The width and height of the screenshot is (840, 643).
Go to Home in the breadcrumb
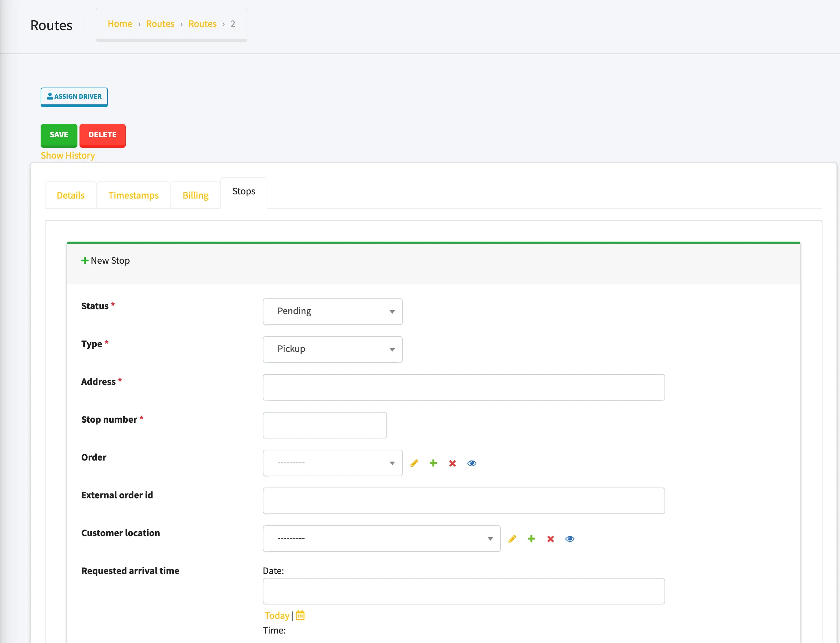tap(119, 24)
